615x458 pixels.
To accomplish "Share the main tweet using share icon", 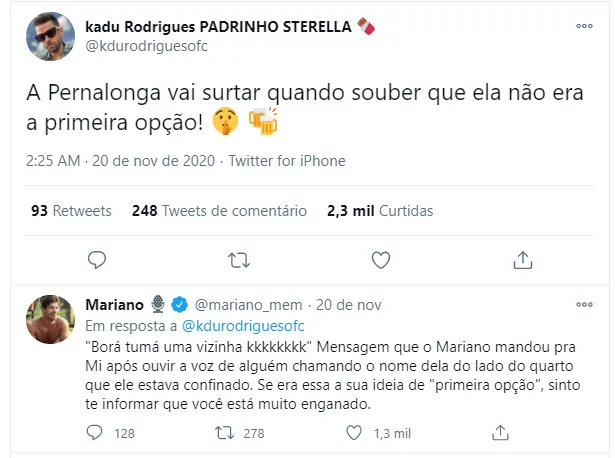I will tap(525, 261).
